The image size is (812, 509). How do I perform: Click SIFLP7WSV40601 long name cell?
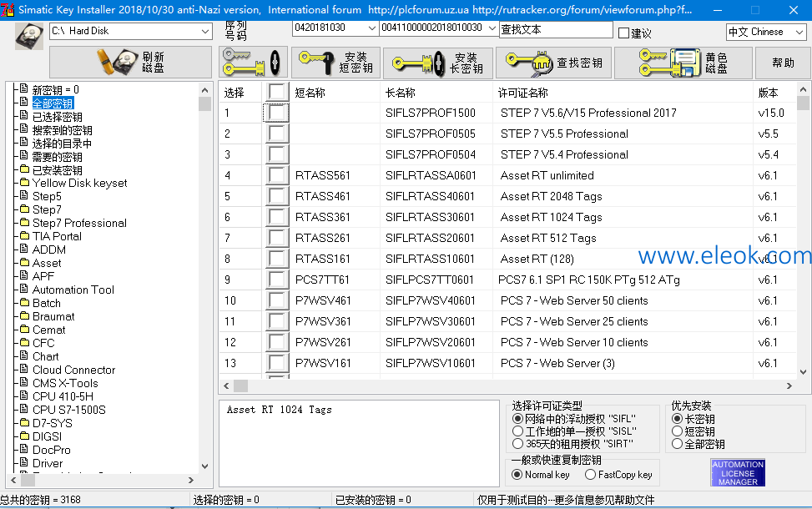pyautogui.click(x=431, y=300)
